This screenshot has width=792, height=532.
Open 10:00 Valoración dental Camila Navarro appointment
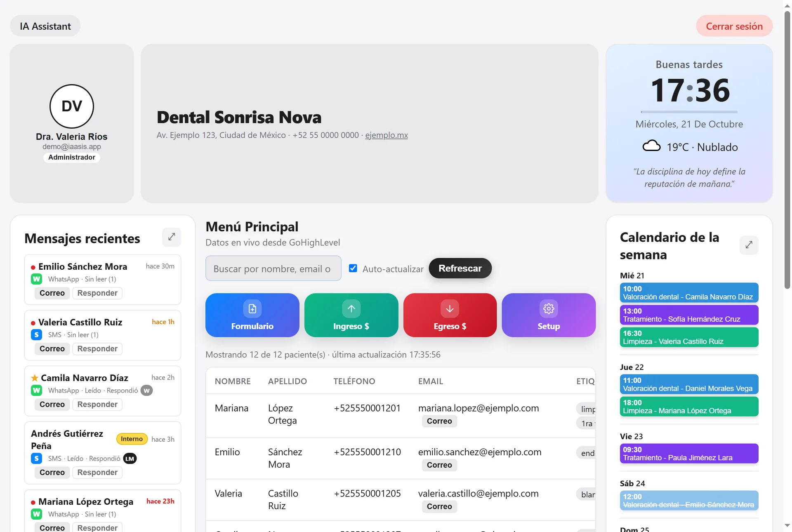(x=689, y=293)
